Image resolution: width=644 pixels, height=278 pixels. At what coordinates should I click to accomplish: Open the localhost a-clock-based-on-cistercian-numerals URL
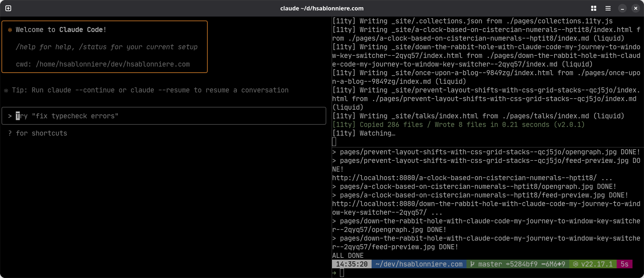464,178
